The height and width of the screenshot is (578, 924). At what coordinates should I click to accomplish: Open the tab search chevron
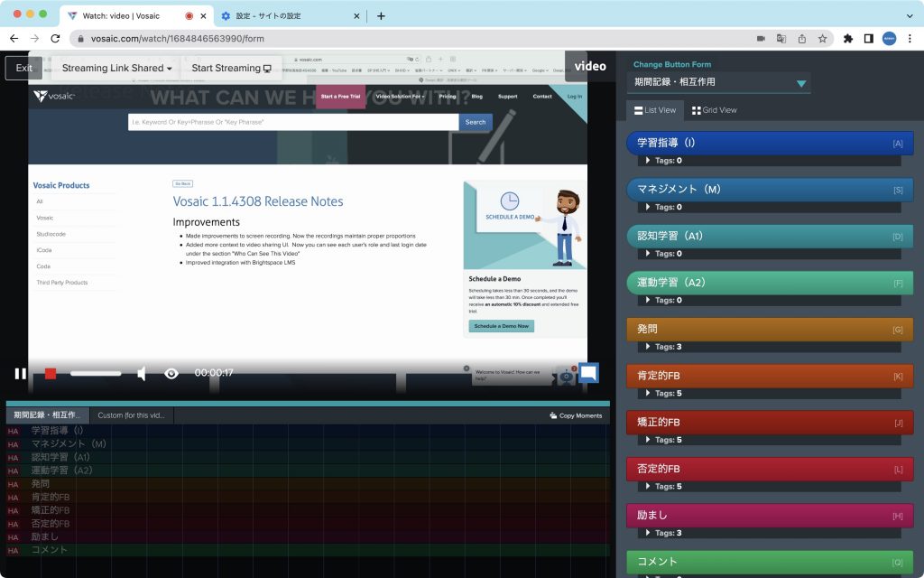pos(910,16)
